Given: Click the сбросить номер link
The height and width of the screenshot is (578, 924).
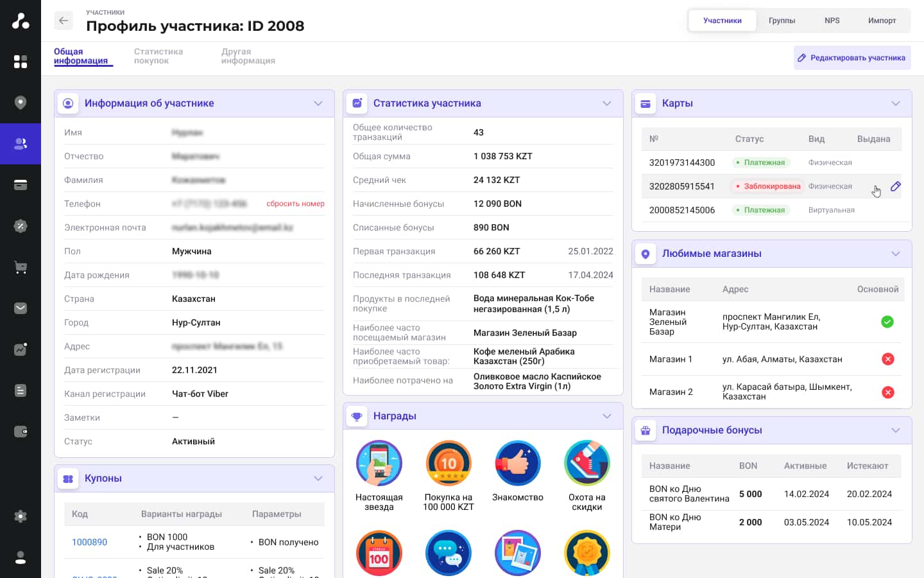Looking at the screenshot, I should click(x=295, y=204).
